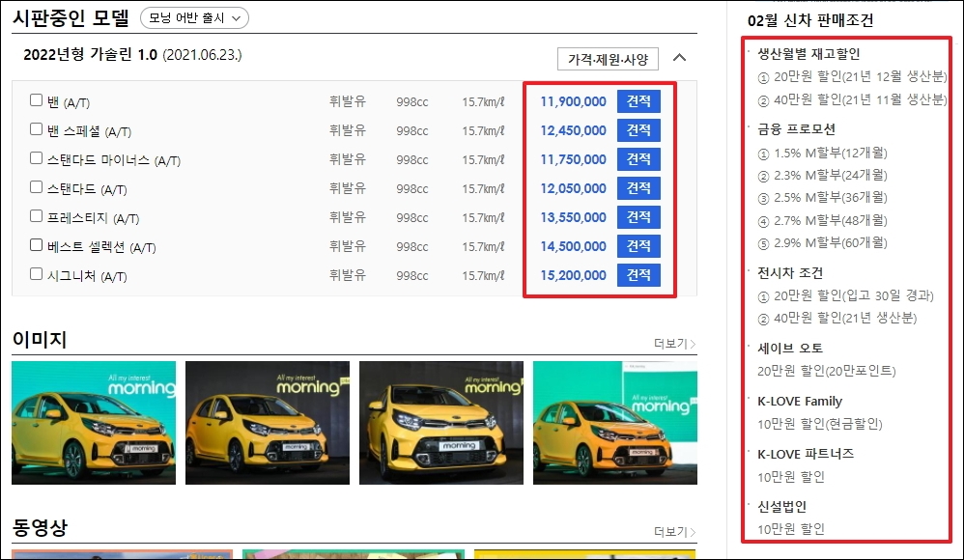
Task: Click the 금융 프로모션 heading
Action: (x=796, y=129)
